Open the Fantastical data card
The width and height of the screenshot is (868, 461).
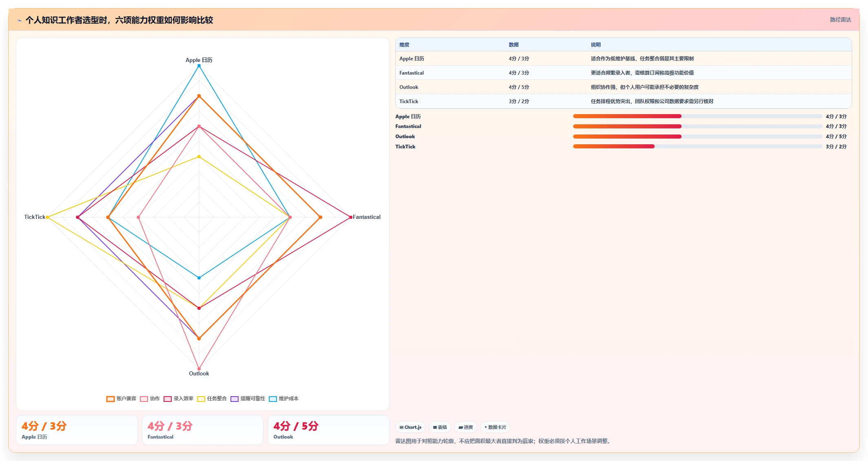tap(203, 430)
